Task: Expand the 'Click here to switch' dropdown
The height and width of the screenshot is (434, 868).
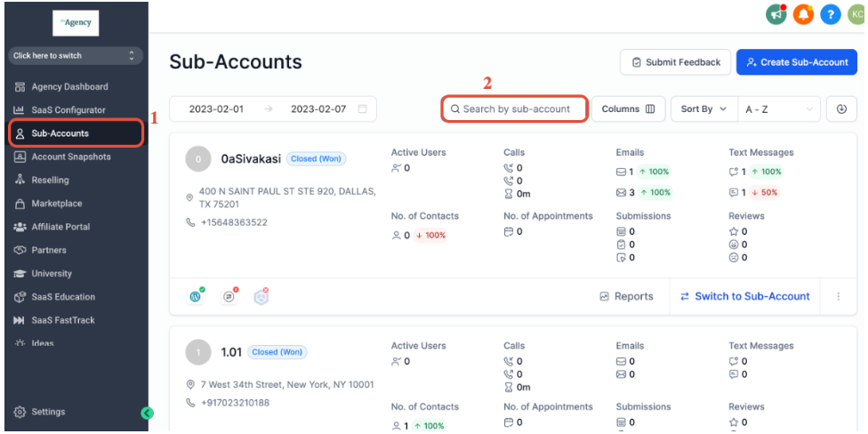Action: coord(74,55)
